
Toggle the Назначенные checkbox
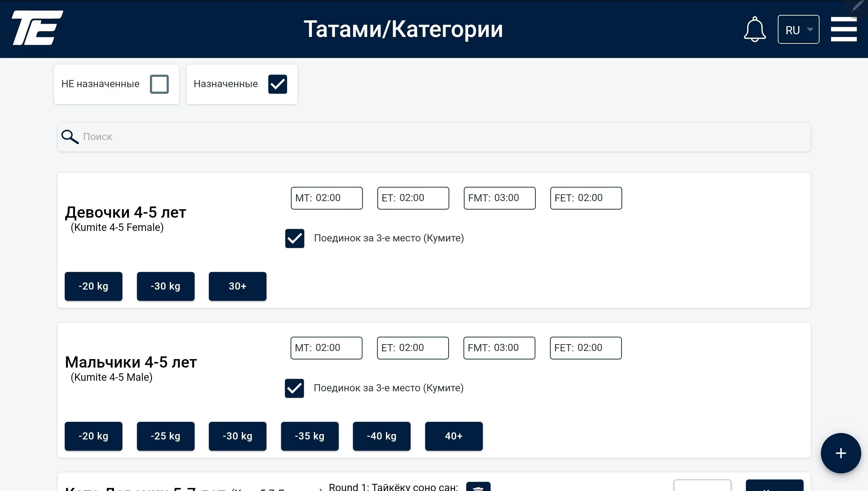tap(277, 84)
